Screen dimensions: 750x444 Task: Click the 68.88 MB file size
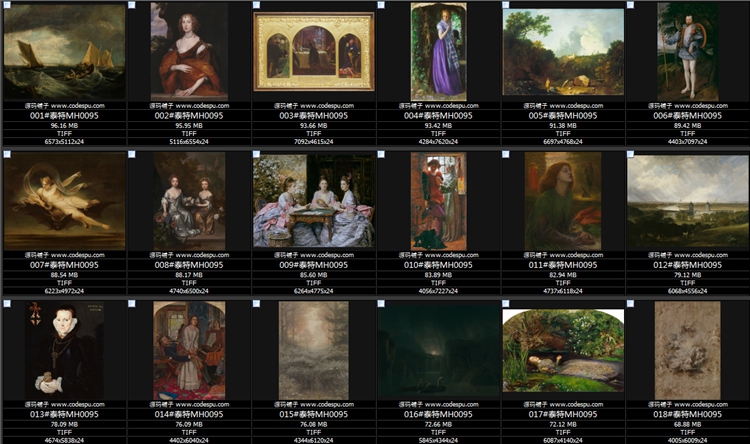[x=688, y=424]
